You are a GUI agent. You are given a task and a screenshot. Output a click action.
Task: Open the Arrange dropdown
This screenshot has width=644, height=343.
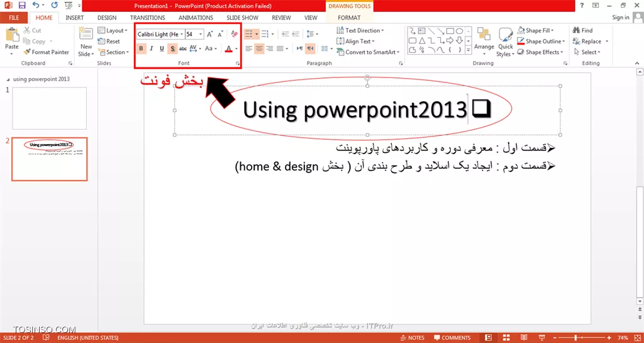484,42
